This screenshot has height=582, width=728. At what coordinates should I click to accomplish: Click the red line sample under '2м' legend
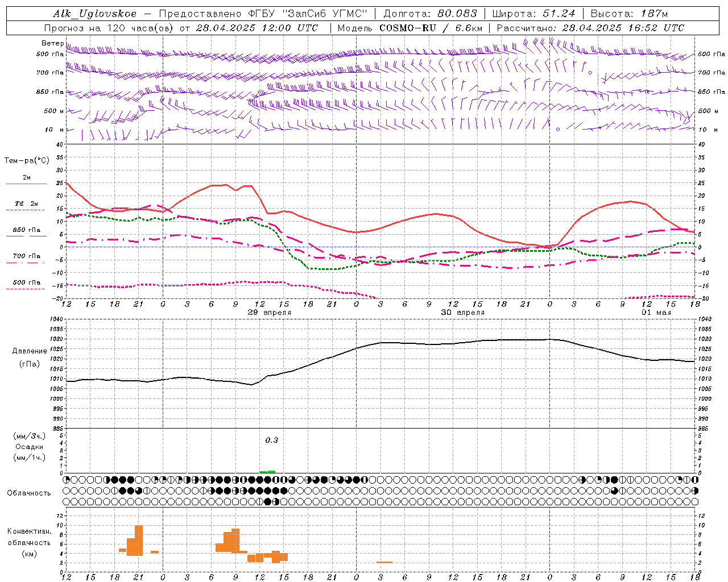tap(26, 184)
